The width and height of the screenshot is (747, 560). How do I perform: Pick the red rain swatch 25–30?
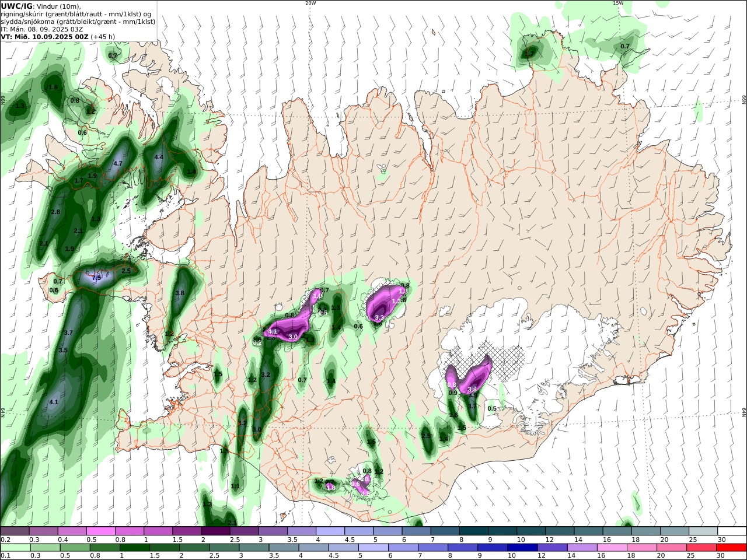[701, 548]
